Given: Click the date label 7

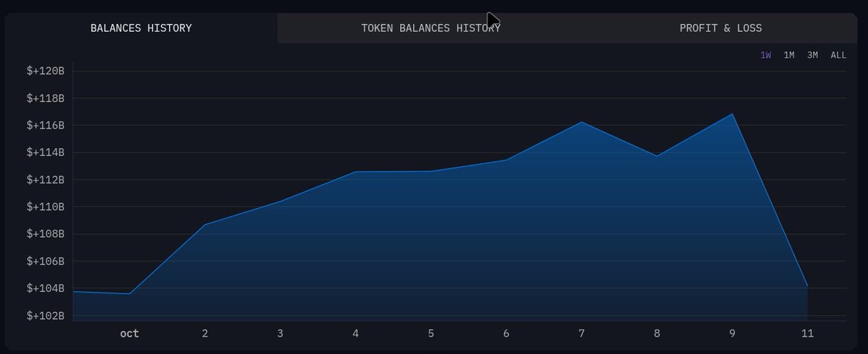Looking at the screenshot, I should tap(582, 334).
